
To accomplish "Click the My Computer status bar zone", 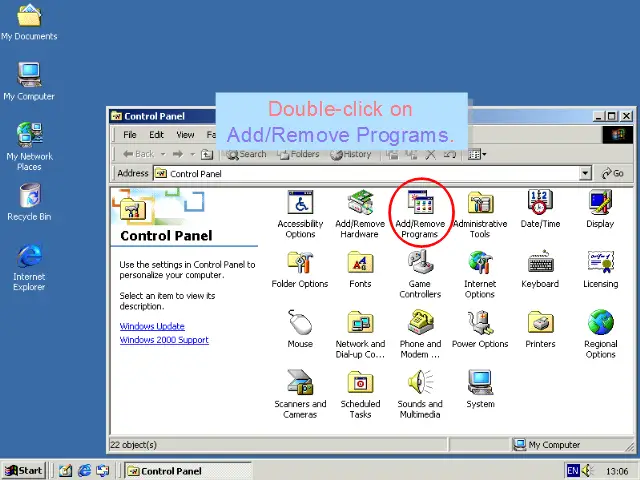I will point(571,444).
